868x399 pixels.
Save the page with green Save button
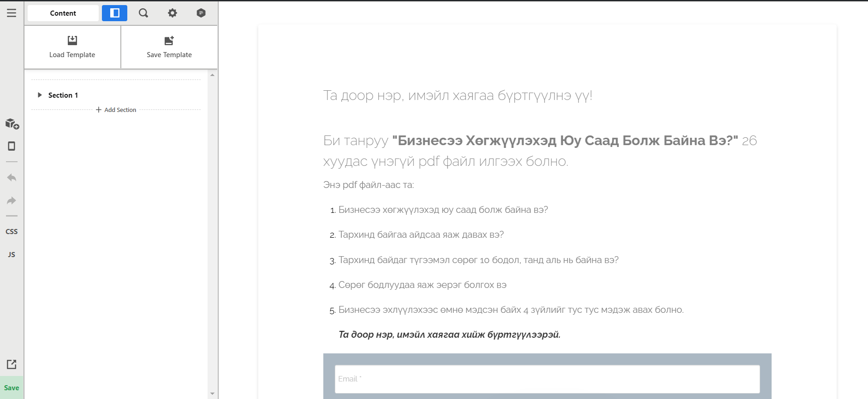point(12,387)
